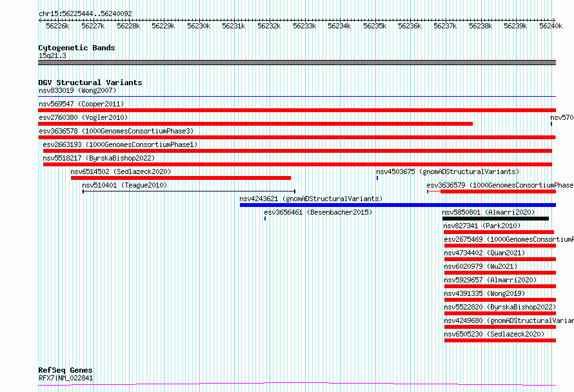Select nsv5850801 (Almarri2020) label
Viewport: 574px width, 392px height.
pos(488,212)
